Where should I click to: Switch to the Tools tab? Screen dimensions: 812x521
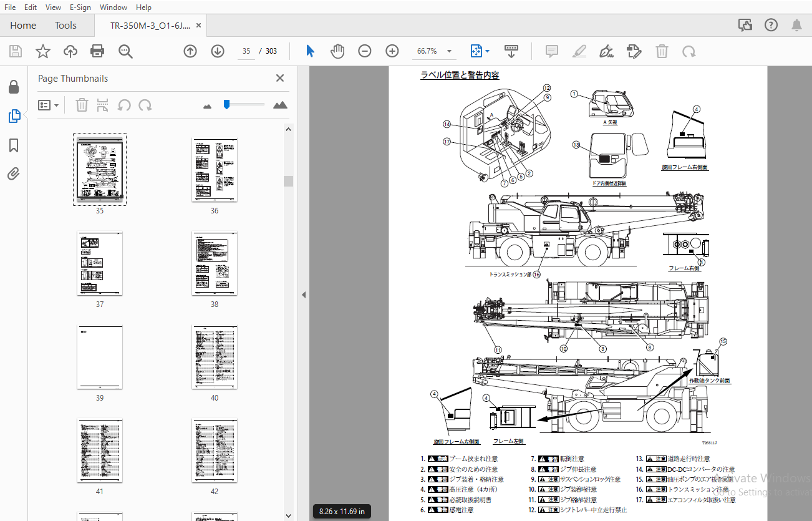65,26
